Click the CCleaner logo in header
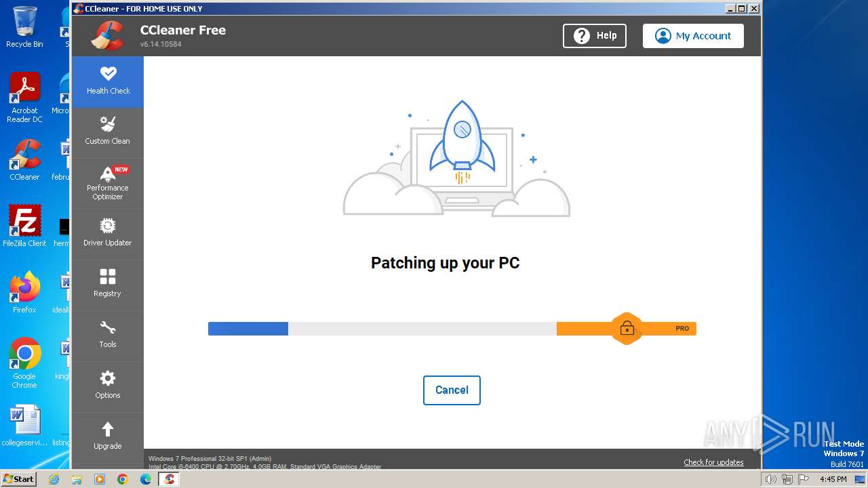868x488 pixels. [107, 36]
